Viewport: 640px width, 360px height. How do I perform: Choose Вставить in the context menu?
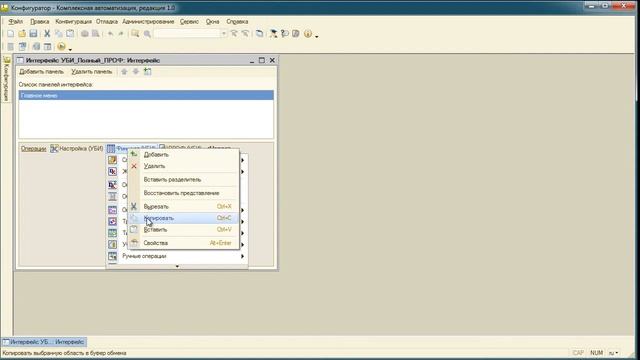pos(183,230)
